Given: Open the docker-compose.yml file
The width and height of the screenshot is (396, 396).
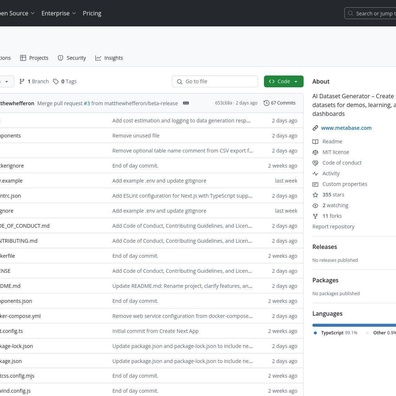Looking at the screenshot, I should tap(20, 316).
